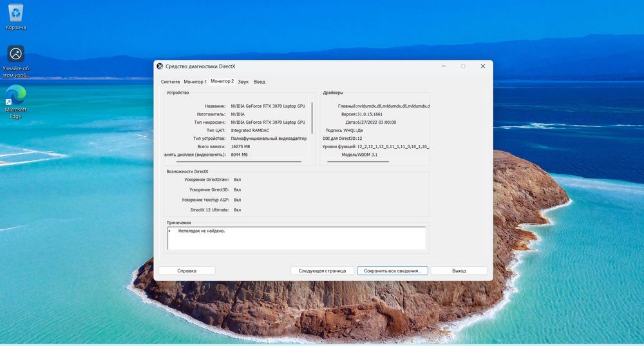
Task: Minimize the DirectX diagnostic window
Action: [444, 66]
